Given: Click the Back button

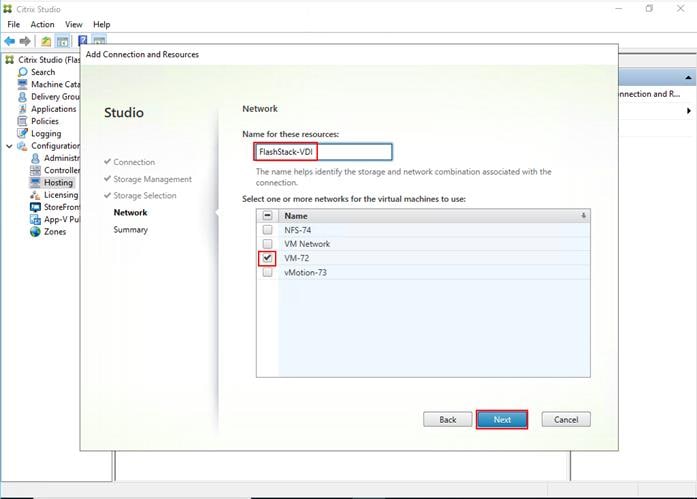Looking at the screenshot, I should tap(448, 419).
